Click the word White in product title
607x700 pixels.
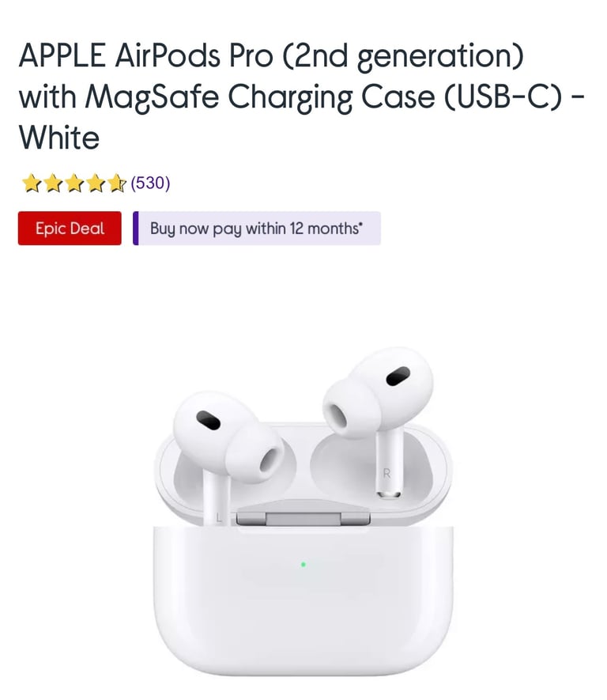tap(58, 138)
